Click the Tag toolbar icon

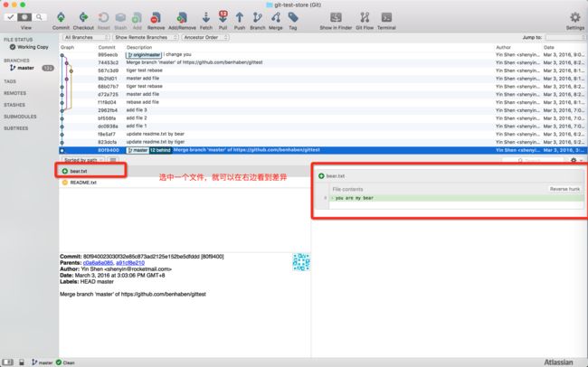[x=293, y=17]
